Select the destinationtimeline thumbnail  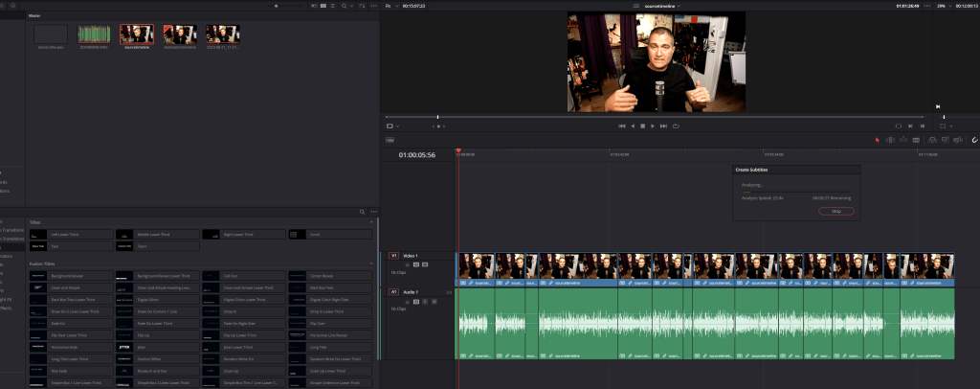click(180, 34)
